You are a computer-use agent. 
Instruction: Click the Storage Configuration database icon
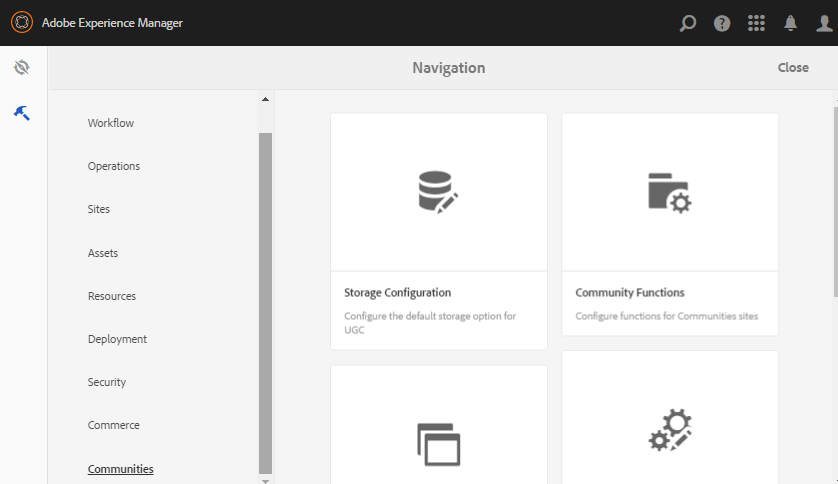[438, 192]
